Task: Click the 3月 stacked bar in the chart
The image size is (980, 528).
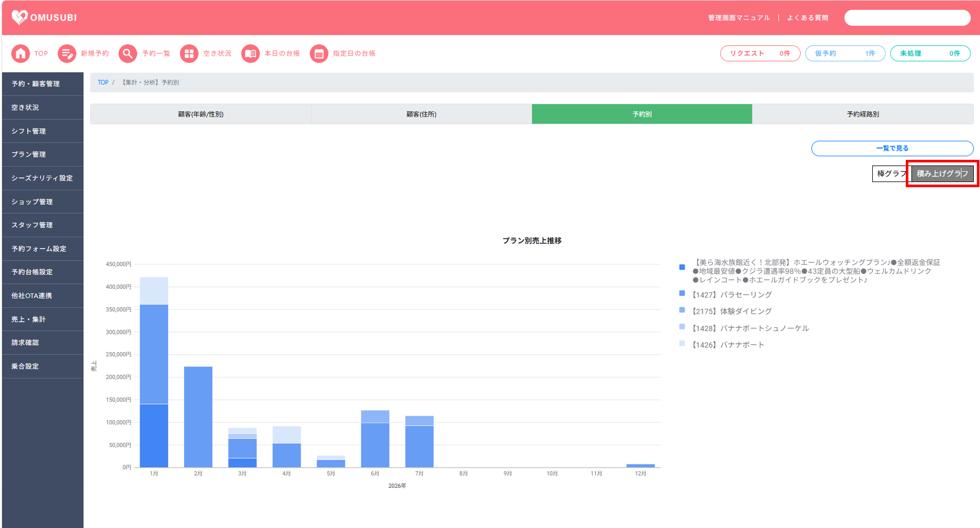Action: click(x=242, y=448)
